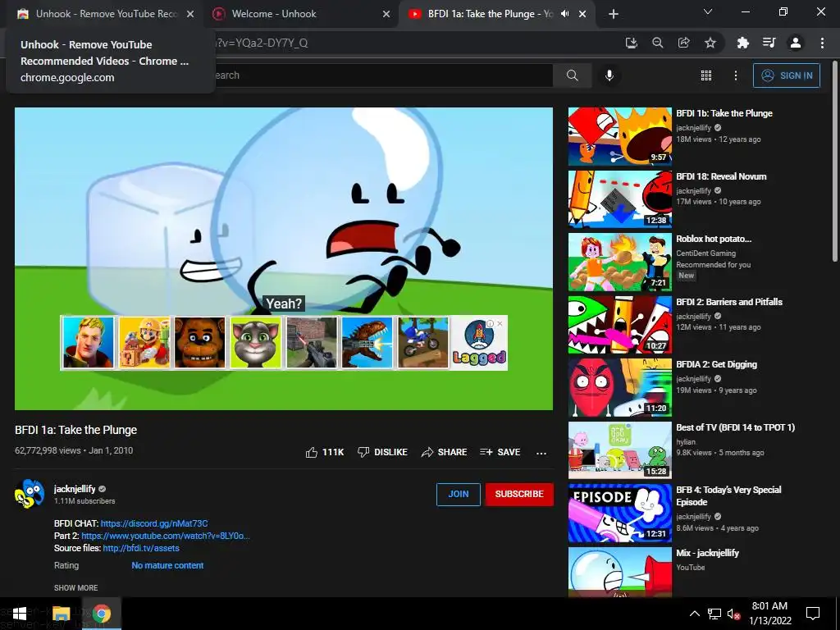The image size is (840, 630).
Task: Click the SHARE button under video
Action: (x=444, y=452)
